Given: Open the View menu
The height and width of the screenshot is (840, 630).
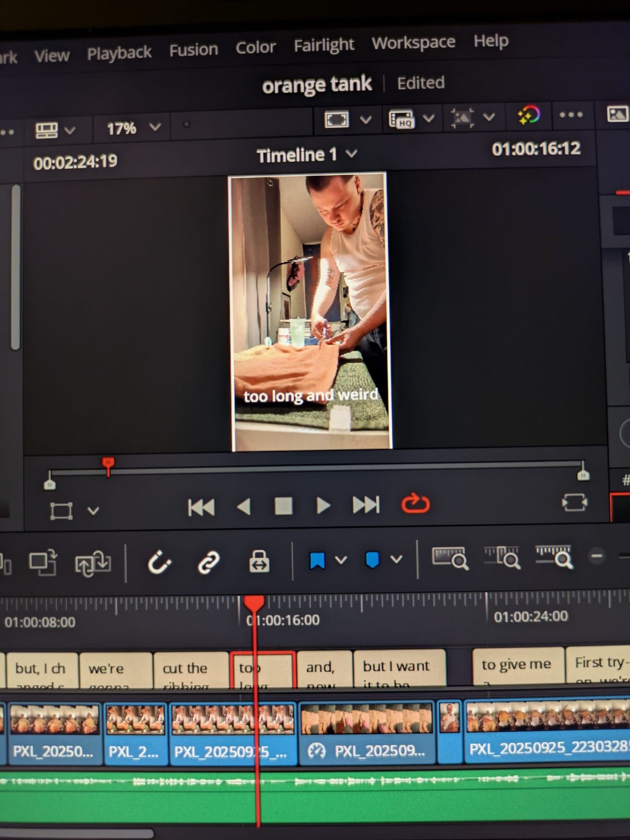Looking at the screenshot, I should 52,56.
